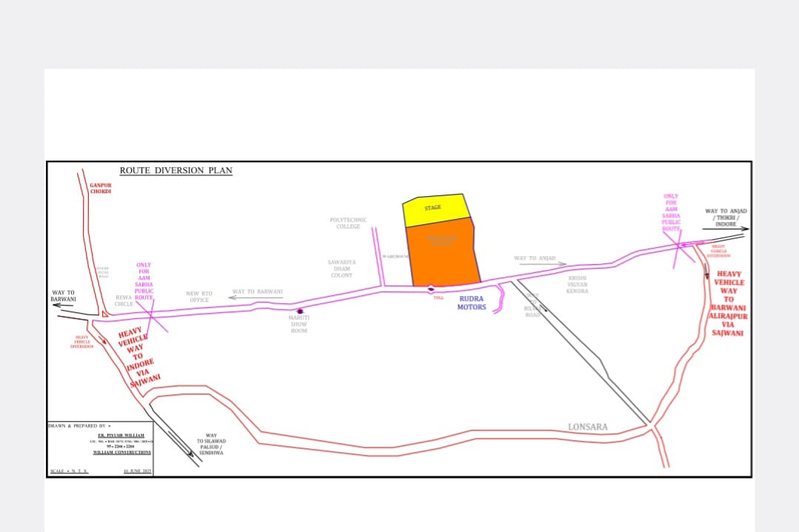Click the Sawariya Dham Colony label
This screenshot has width=799, height=532.
[x=341, y=269]
